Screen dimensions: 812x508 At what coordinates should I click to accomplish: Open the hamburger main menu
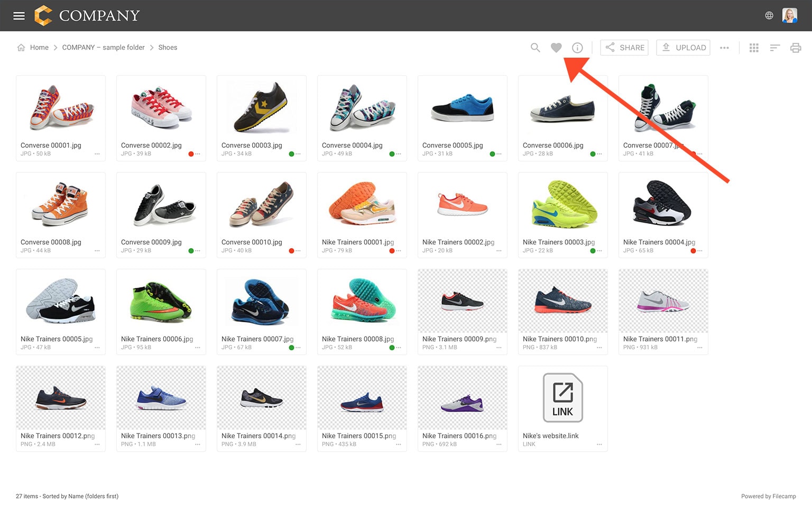[x=19, y=16]
